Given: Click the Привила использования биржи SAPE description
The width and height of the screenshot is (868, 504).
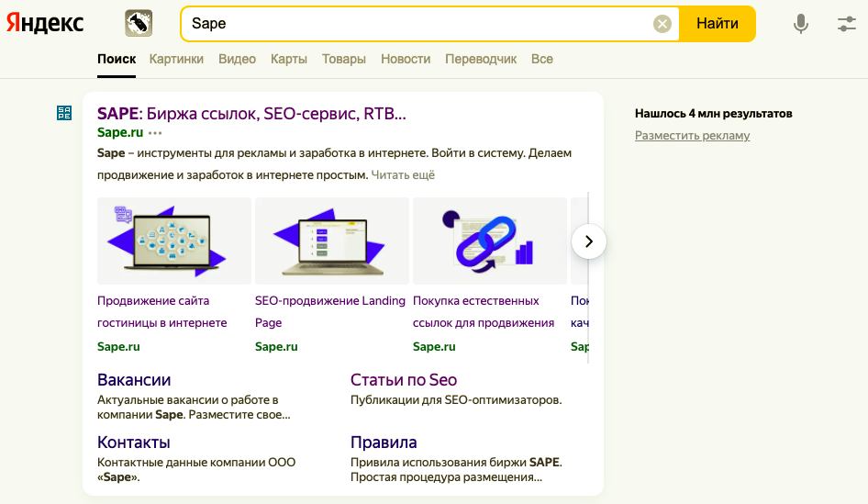Looking at the screenshot, I should pos(456,470).
